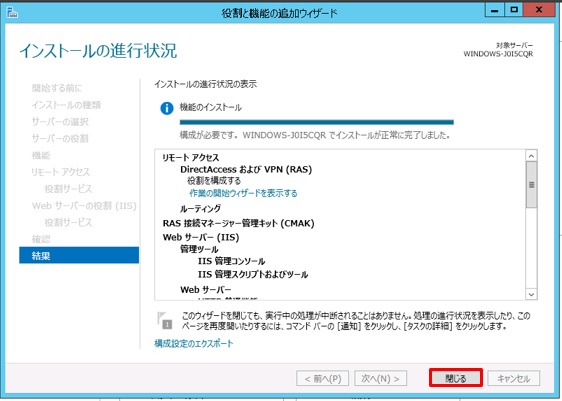Select リモート アクセス step in sidebar
Screen dimensions: 562x401
click(61, 172)
